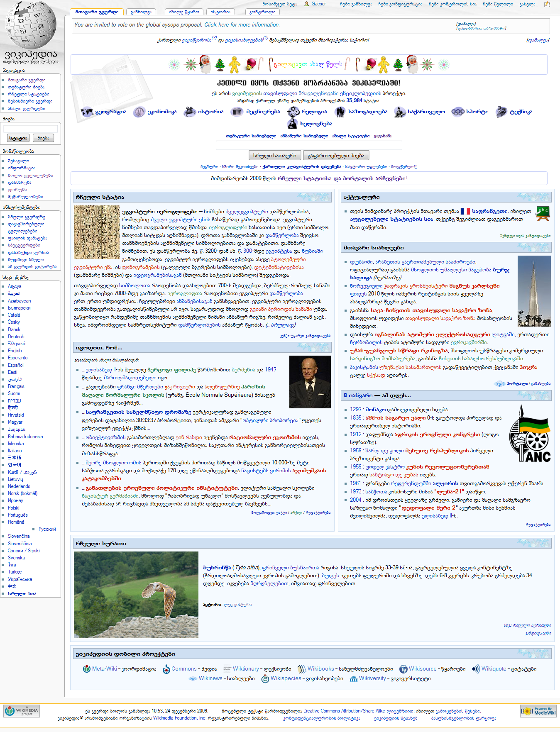Open the მეცნიერება portal building icon
Viewport: 560px width, 732px height.
point(237,112)
